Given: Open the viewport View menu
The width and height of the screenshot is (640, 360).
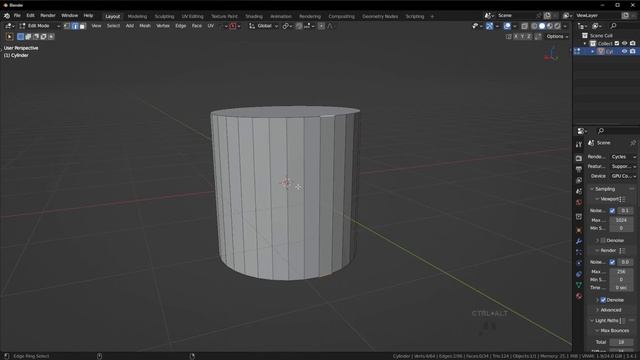Looking at the screenshot, I should tap(96, 26).
